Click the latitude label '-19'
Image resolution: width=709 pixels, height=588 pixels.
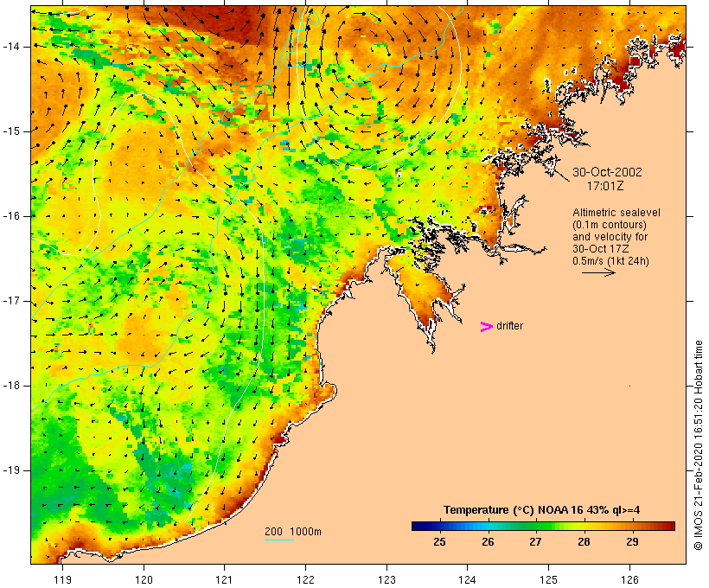coord(10,470)
